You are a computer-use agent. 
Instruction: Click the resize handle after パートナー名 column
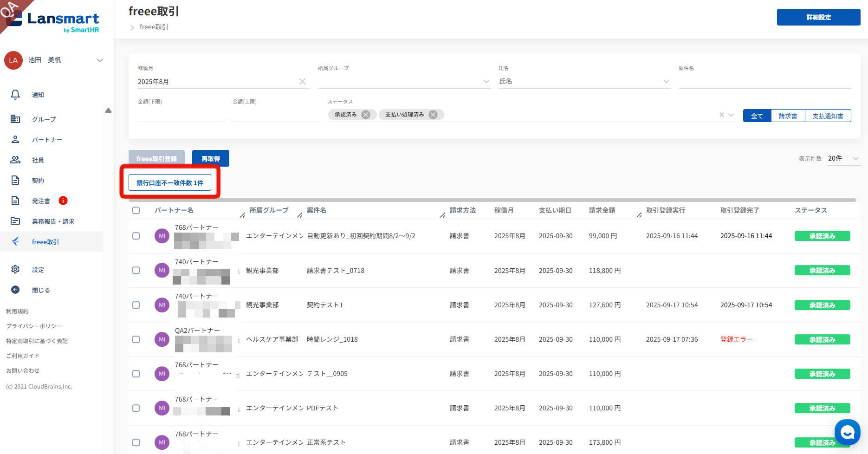click(242, 215)
